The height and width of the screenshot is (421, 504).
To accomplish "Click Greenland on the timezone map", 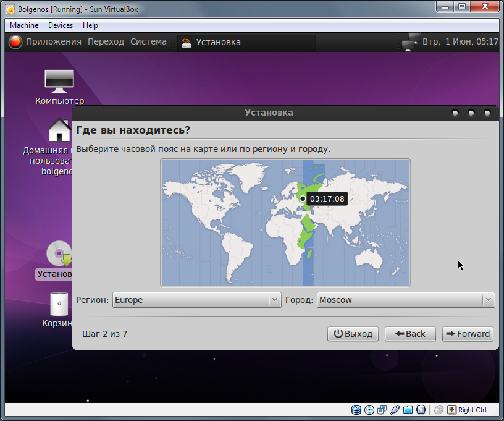I will pyautogui.click(x=249, y=177).
